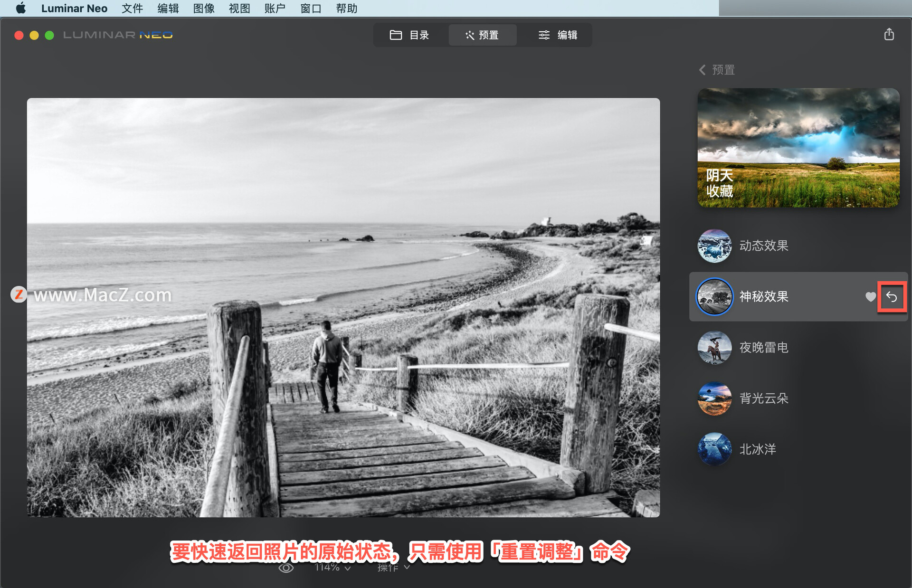Screen dimensions: 912x588
Task: Click the 夜晚雷电 preset label
Action: click(x=764, y=348)
